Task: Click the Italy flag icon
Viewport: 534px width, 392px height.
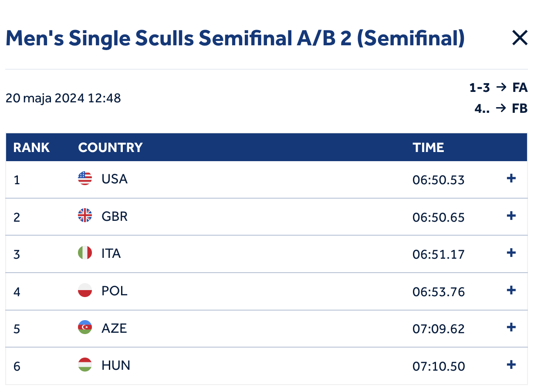Action: 85,253
